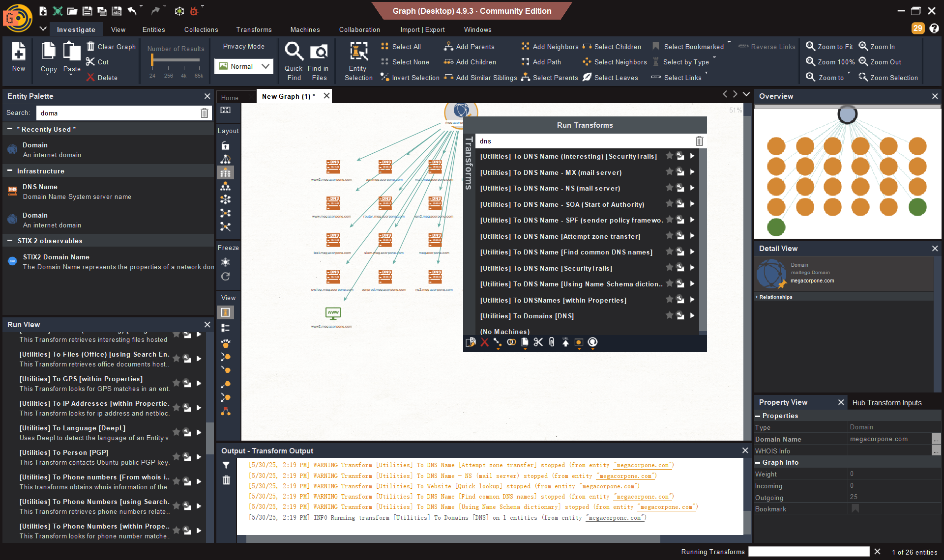Click the scissors Cut icon in Run Transforms toolbar
Screen dimensions: 944x560
click(538, 342)
